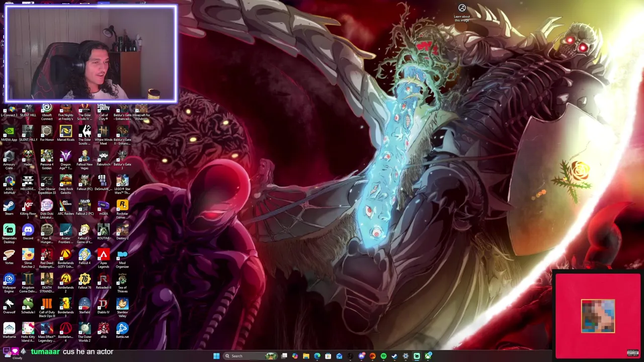Open the Ubisoft Connect shortcut
This screenshot has height=362, width=644.
point(47,111)
